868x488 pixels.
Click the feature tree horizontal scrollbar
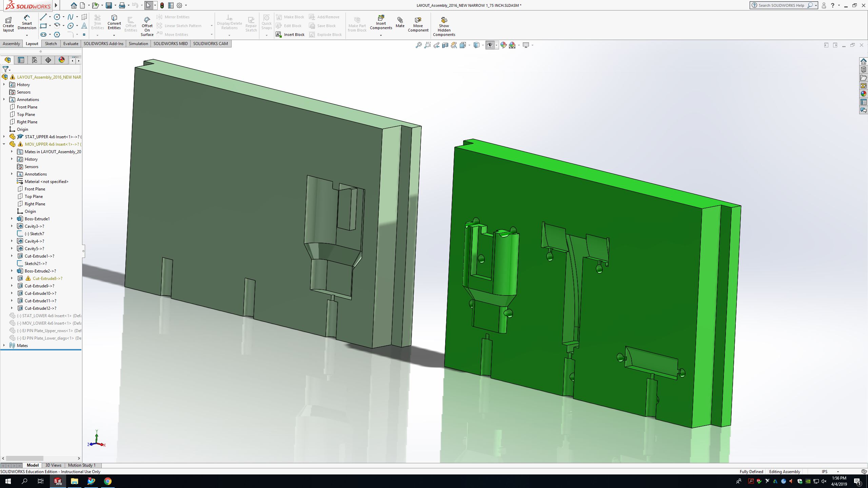tap(24, 458)
